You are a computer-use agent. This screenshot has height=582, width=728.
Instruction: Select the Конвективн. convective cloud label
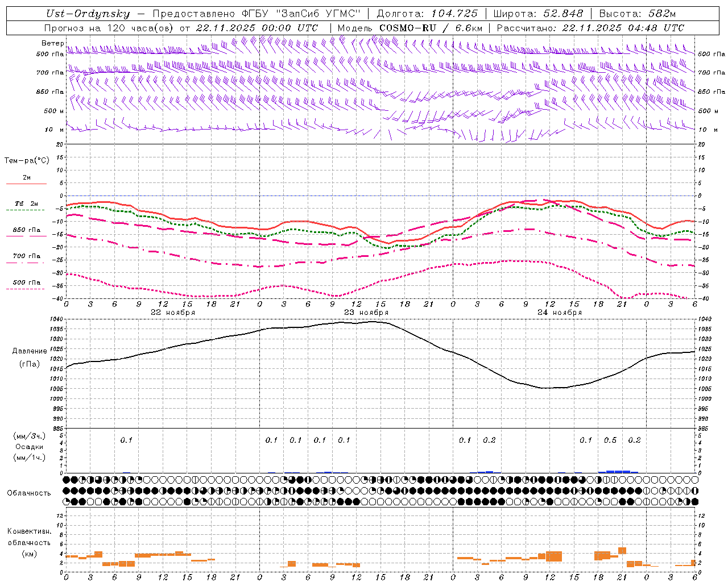pos(29,531)
